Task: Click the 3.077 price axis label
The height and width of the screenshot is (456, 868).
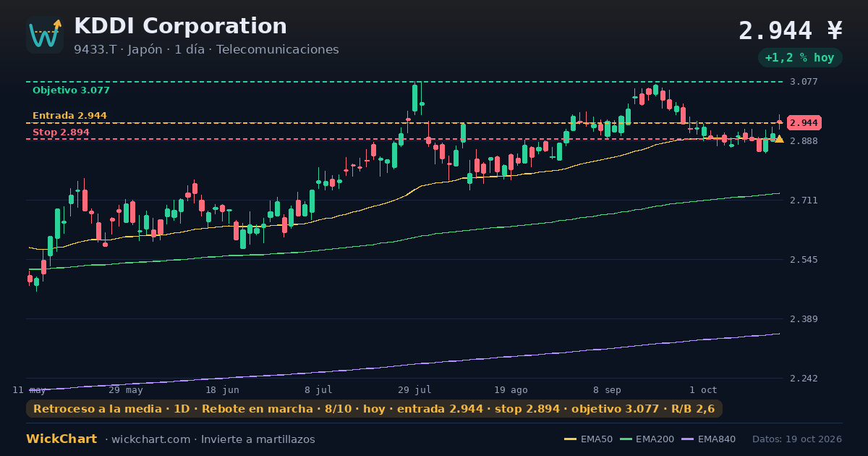Action: tap(803, 82)
